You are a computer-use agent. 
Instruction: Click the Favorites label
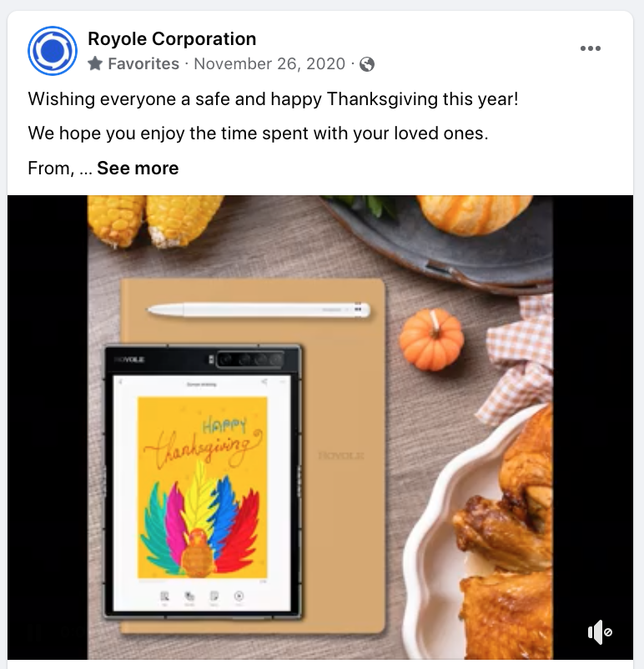click(143, 64)
